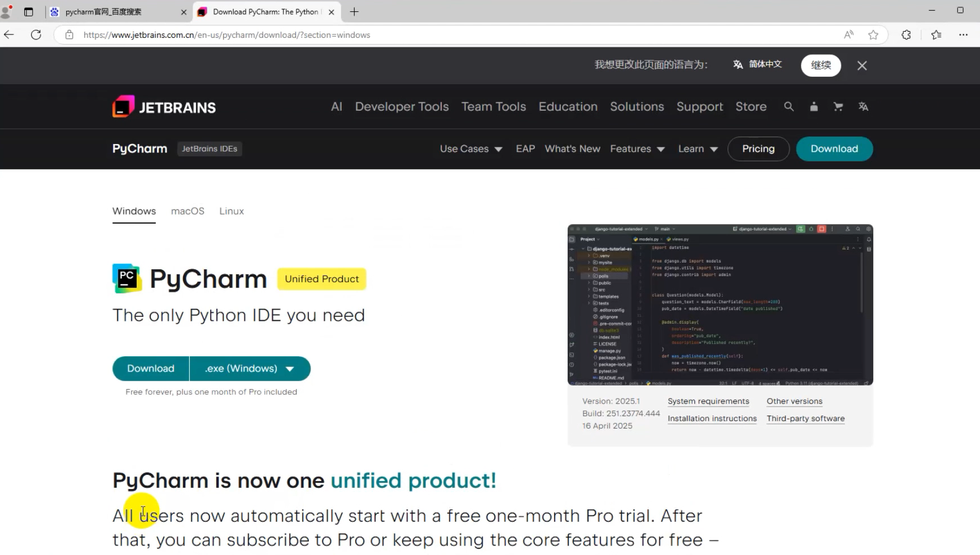This screenshot has width=980, height=555.
Task: Expand the Learn dropdown
Action: [x=698, y=149]
